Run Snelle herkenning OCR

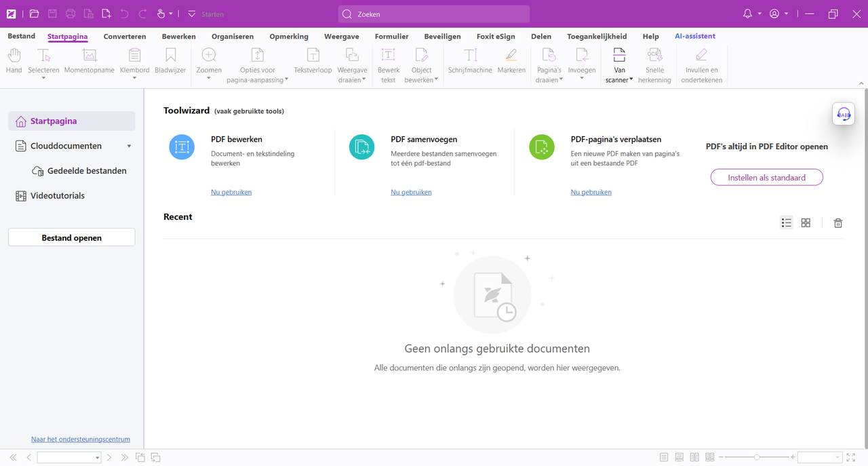(654, 65)
